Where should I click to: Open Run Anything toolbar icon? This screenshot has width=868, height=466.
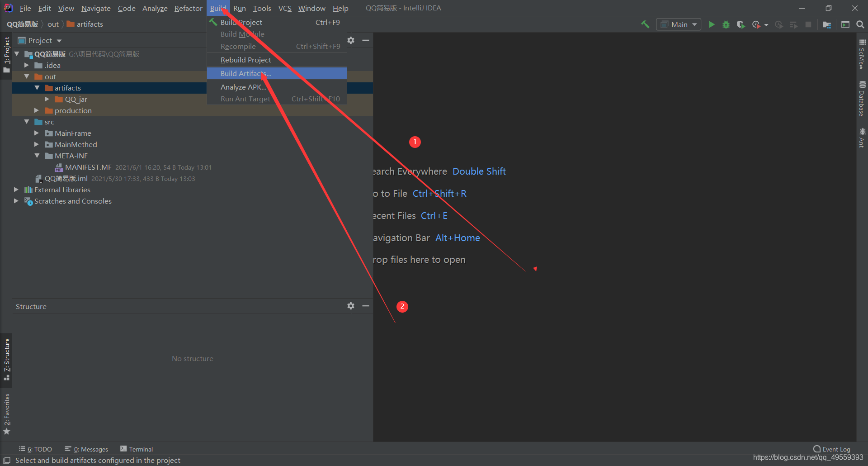[x=845, y=24]
